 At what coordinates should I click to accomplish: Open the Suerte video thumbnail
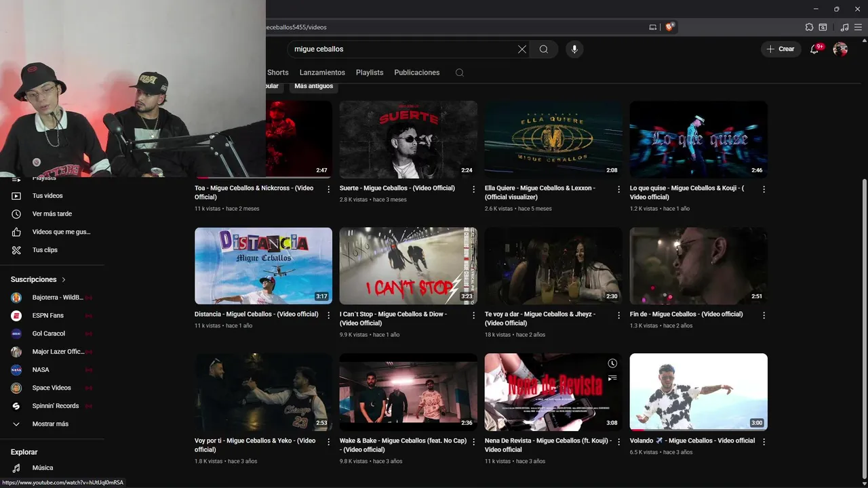[x=408, y=140]
